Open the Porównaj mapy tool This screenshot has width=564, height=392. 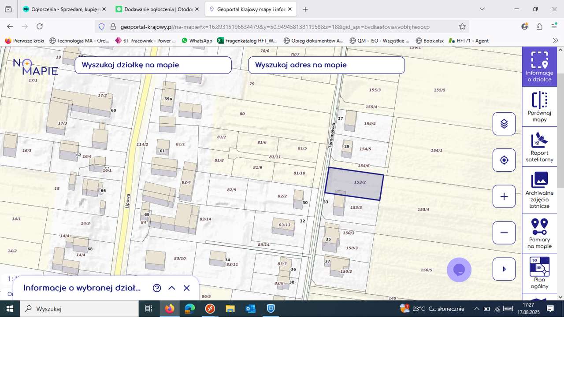point(539,107)
